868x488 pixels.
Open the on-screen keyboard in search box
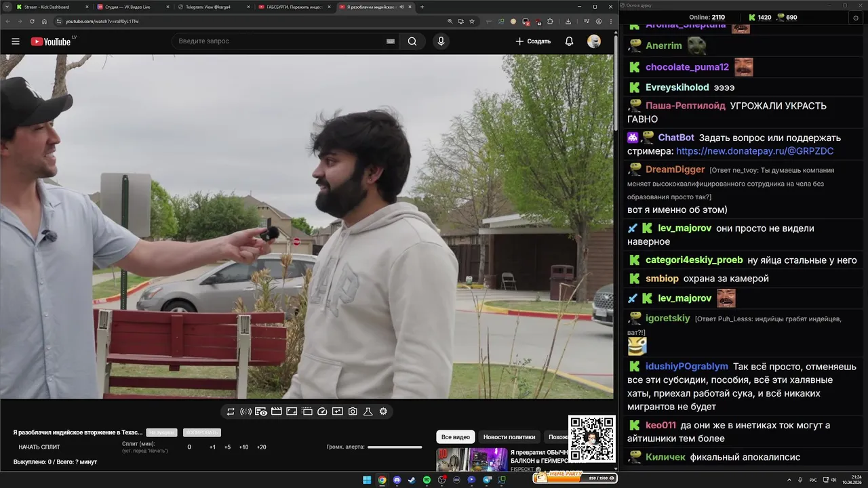tap(391, 41)
